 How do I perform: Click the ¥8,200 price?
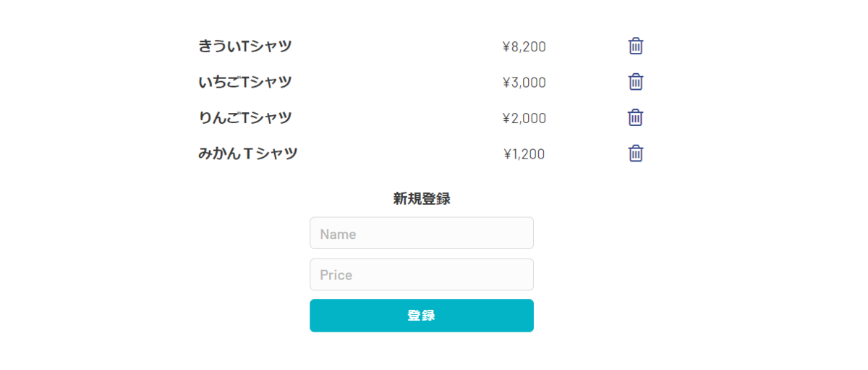[x=524, y=47]
